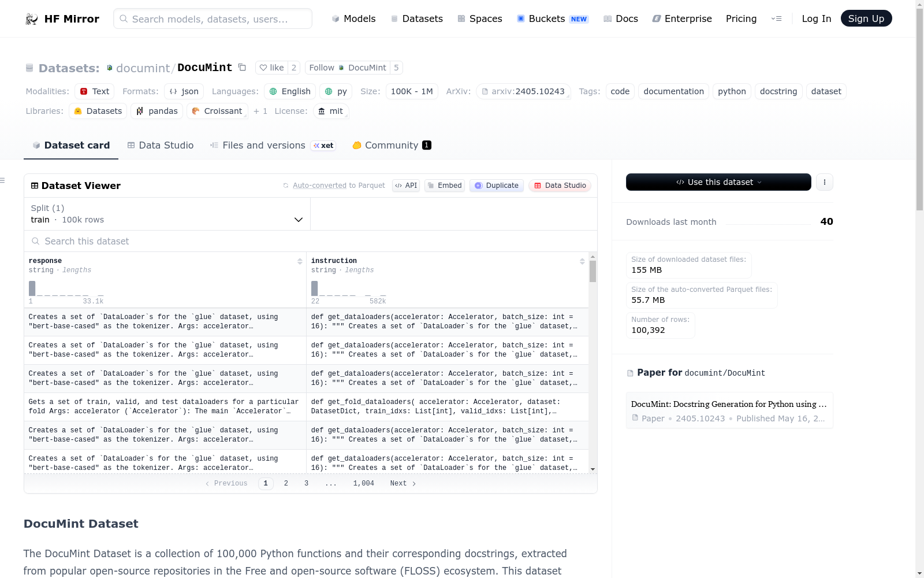Viewport: 924px width, 578px height.
Task: Go to viewer page 2
Action: click(286, 483)
